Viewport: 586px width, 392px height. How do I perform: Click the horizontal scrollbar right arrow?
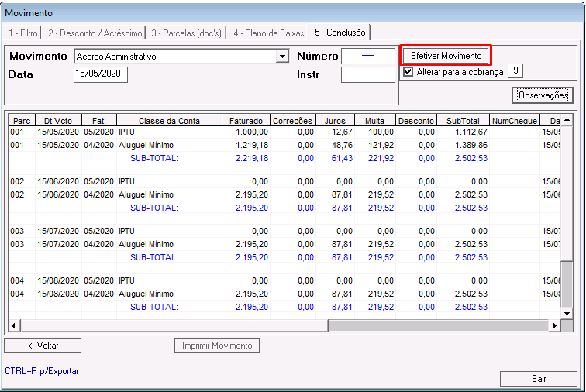[555, 325]
